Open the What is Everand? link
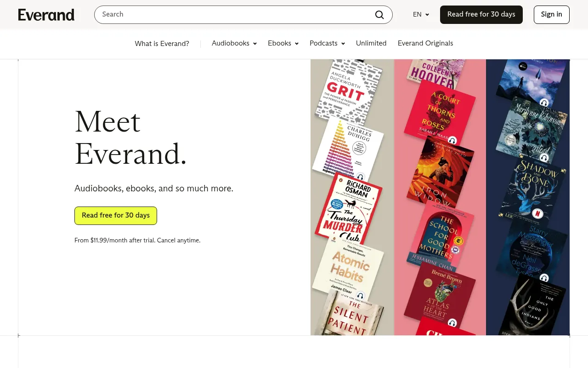The image size is (588, 368). pyautogui.click(x=162, y=44)
